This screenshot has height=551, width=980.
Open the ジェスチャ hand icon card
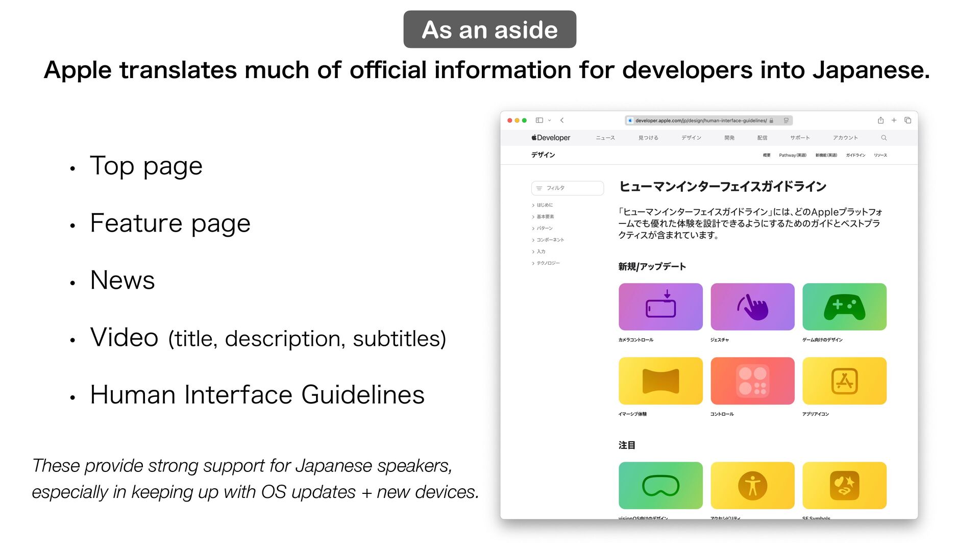tap(752, 307)
